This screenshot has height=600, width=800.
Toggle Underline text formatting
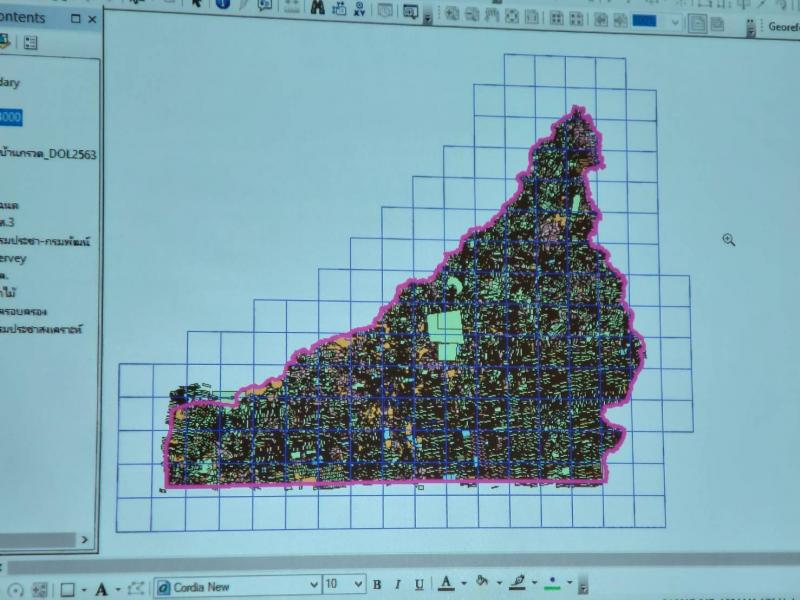(419, 584)
